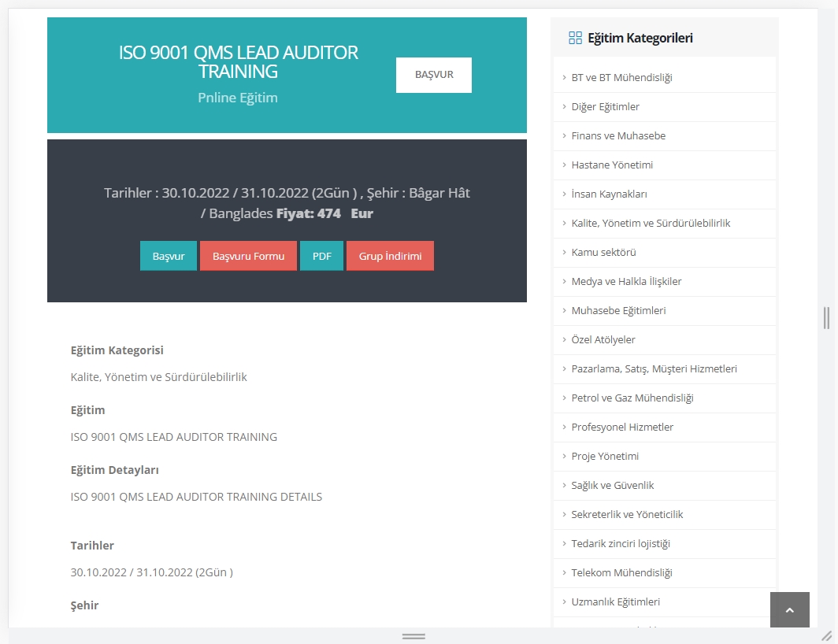Image resolution: width=838 pixels, height=644 pixels.
Task: Open Finans ve Muhasebe category
Action: click(618, 135)
